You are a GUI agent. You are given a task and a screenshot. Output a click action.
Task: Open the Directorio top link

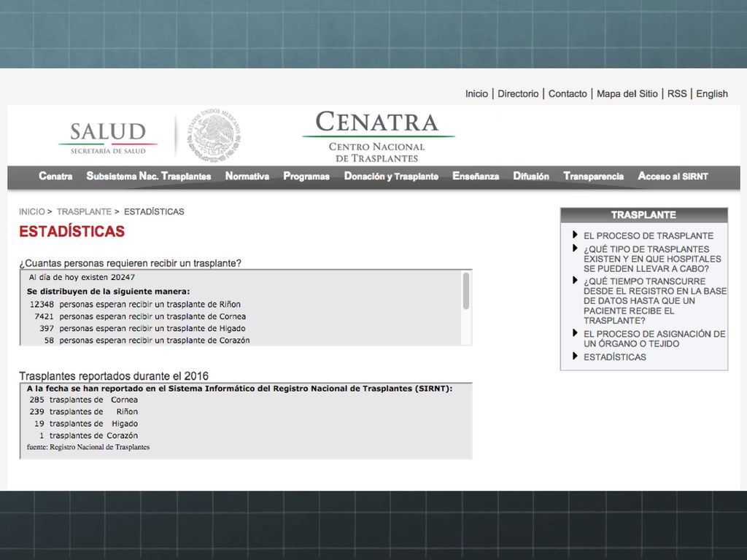tap(518, 94)
